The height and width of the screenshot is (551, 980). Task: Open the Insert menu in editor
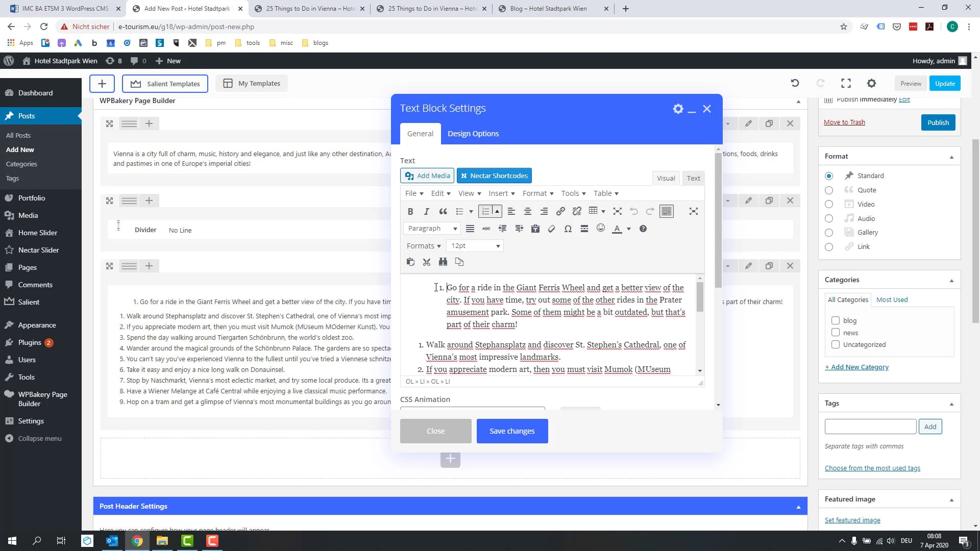(x=501, y=193)
